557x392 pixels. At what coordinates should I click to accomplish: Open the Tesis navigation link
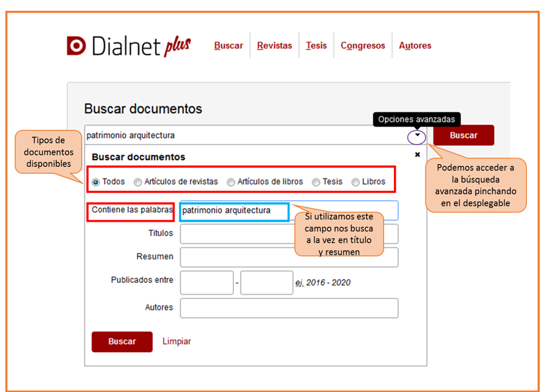point(316,46)
